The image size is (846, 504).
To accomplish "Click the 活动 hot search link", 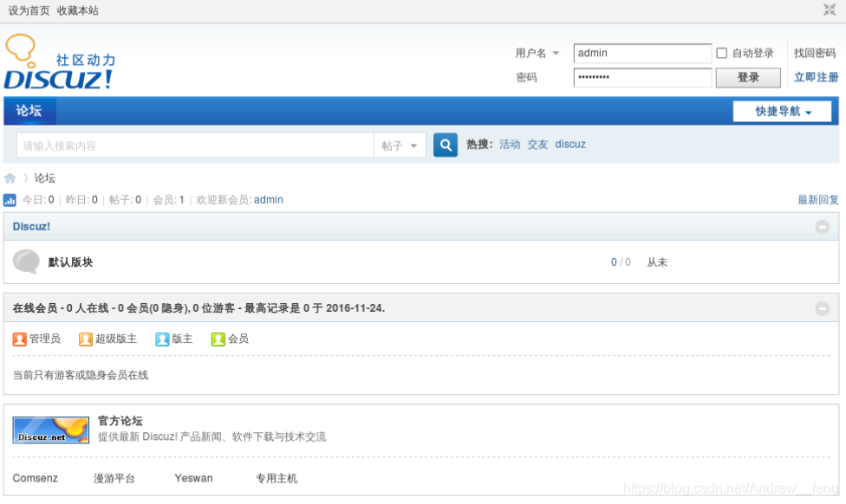I will [x=510, y=145].
